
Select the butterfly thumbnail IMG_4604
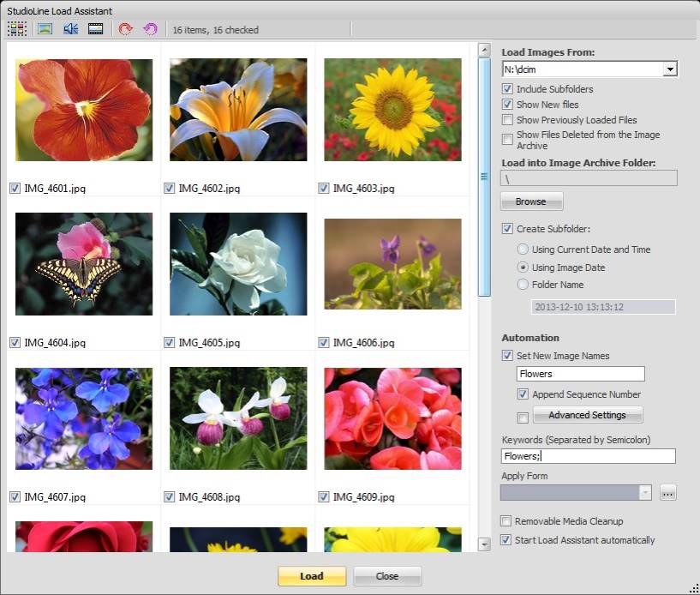coord(84,264)
